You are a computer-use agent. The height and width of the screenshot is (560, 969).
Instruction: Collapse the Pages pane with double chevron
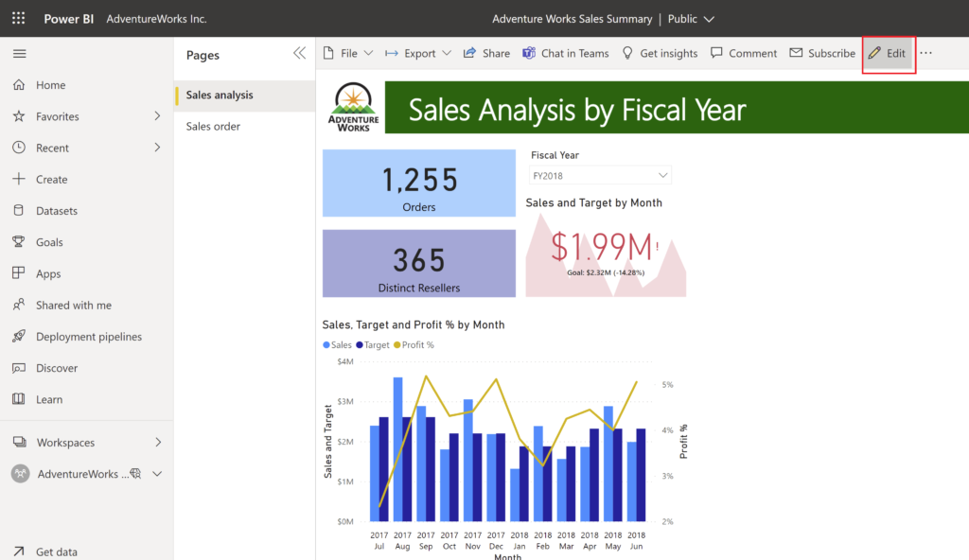(300, 53)
